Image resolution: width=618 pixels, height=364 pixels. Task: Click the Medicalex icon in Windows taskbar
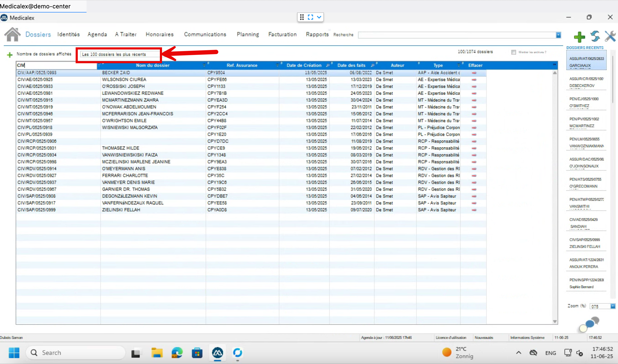(217, 353)
